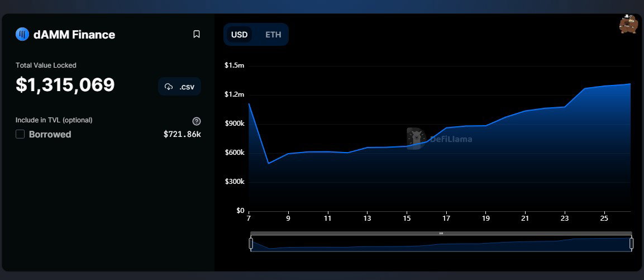Click the x-axis label 11

[327, 219]
